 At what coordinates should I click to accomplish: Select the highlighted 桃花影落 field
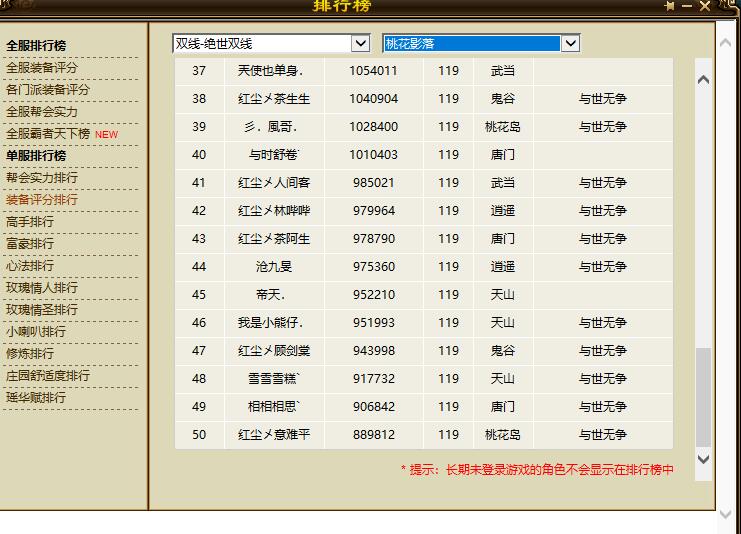click(x=472, y=43)
